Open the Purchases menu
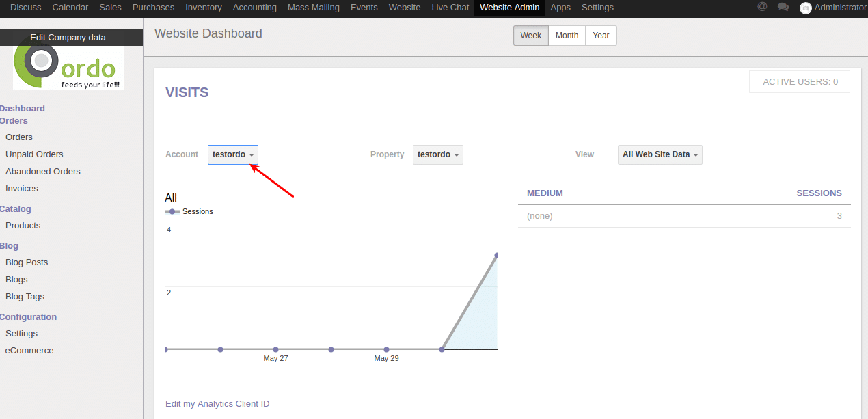 click(x=153, y=8)
